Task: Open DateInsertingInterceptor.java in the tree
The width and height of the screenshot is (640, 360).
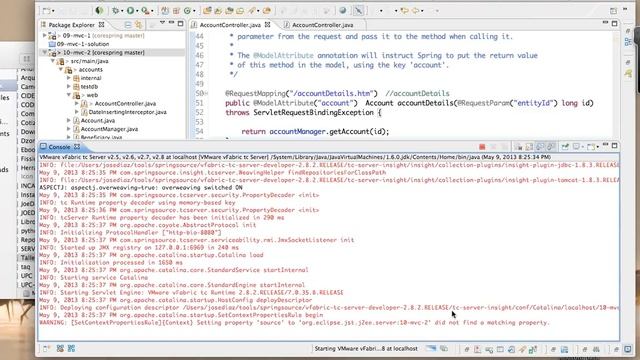Action: [x=127, y=112]
